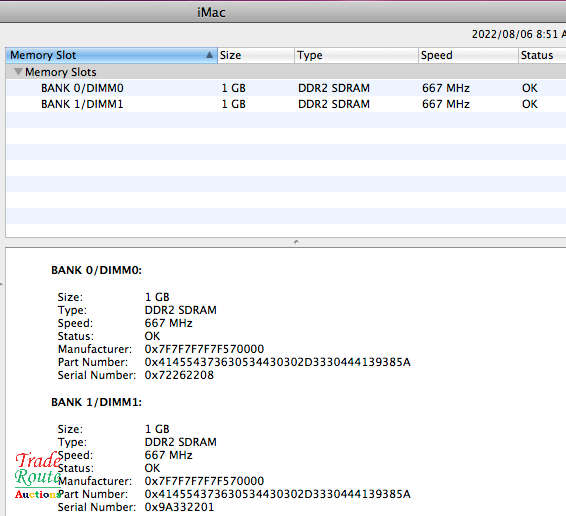Click the DIMM0 serial number 0x72262208
The width and height of the screenshot is (566, 516).
pos(179,375)
